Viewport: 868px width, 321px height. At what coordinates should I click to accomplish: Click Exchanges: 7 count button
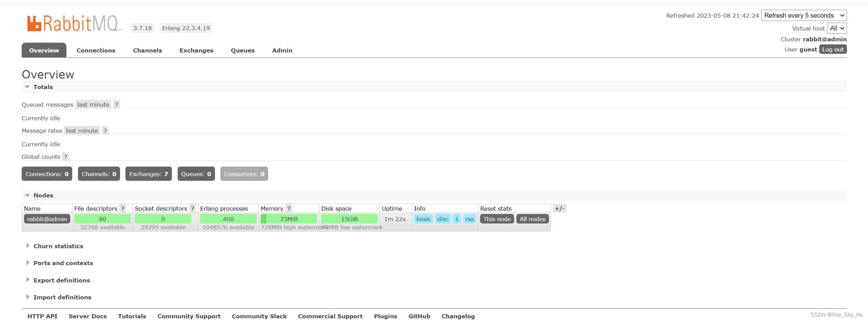coord(149,174)
